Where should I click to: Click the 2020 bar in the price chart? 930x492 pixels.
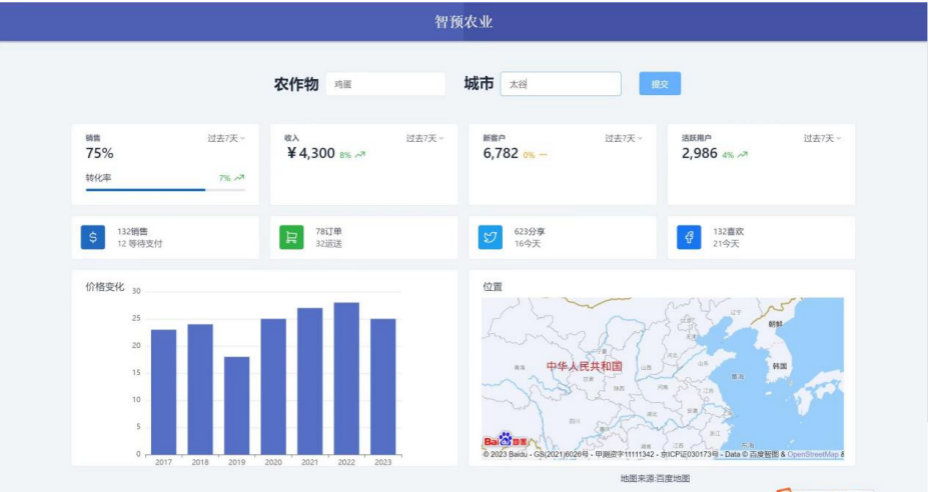tap(273, 386)
